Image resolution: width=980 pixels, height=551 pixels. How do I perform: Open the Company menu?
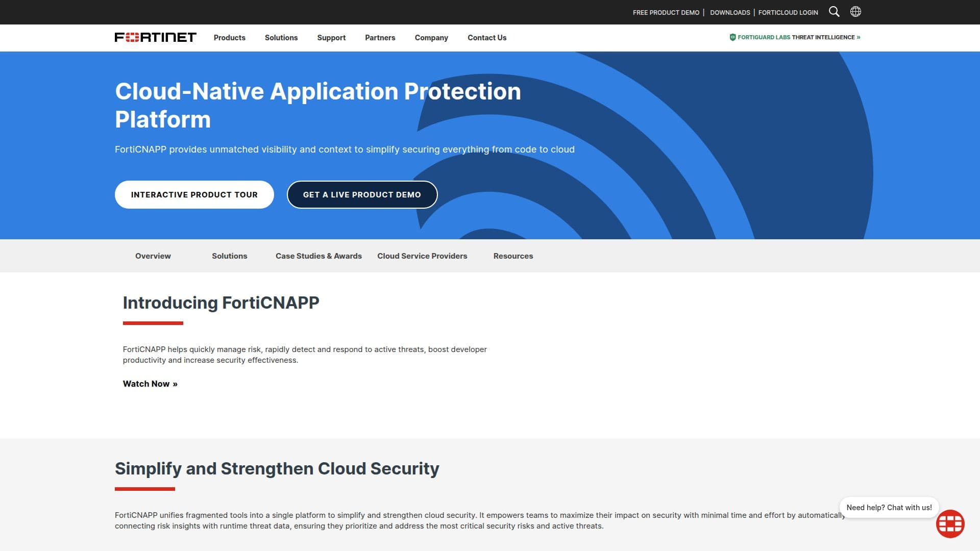pyautogui.click(x=431, y=38)
